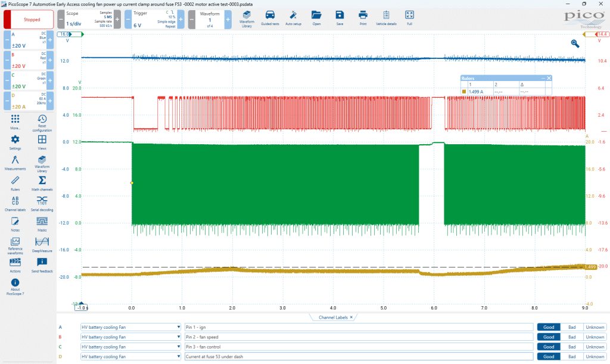610x364 pixels.
Task: Open the Rulers tool in sidebar
Action: (15, 183)
